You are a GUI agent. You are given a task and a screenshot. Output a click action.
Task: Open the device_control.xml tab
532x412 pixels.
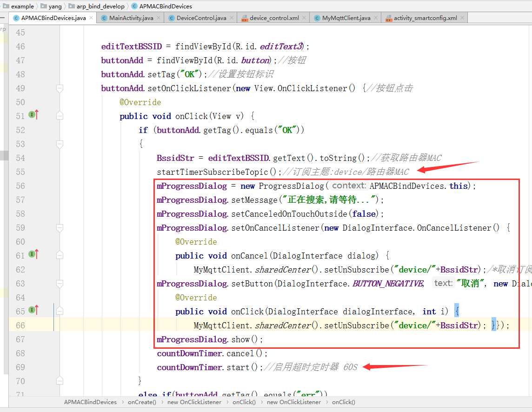(274, 18)
